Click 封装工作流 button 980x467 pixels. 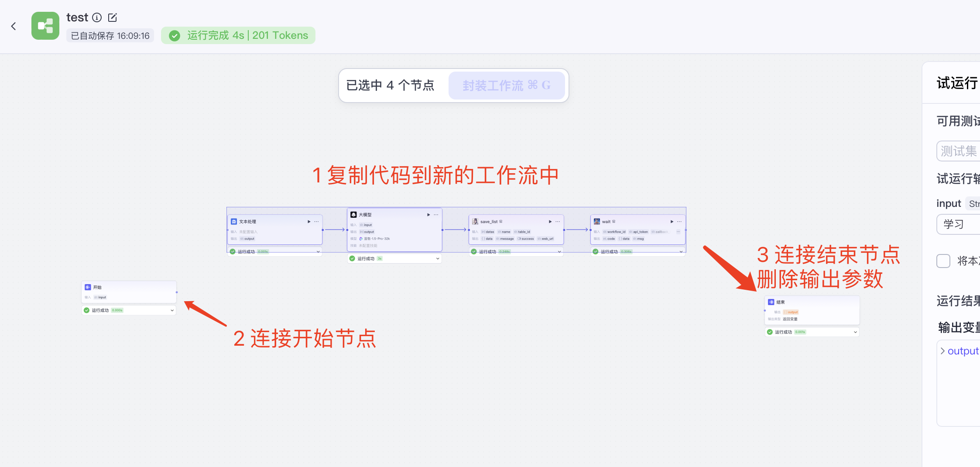[x=507, y=86]
